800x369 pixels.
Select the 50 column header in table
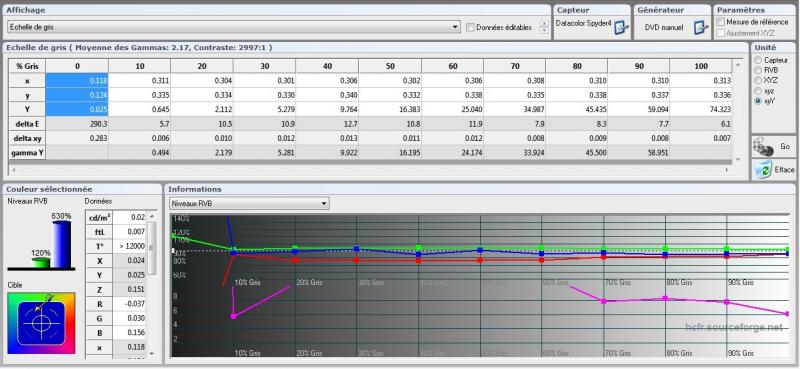click(x=390, y=66)
